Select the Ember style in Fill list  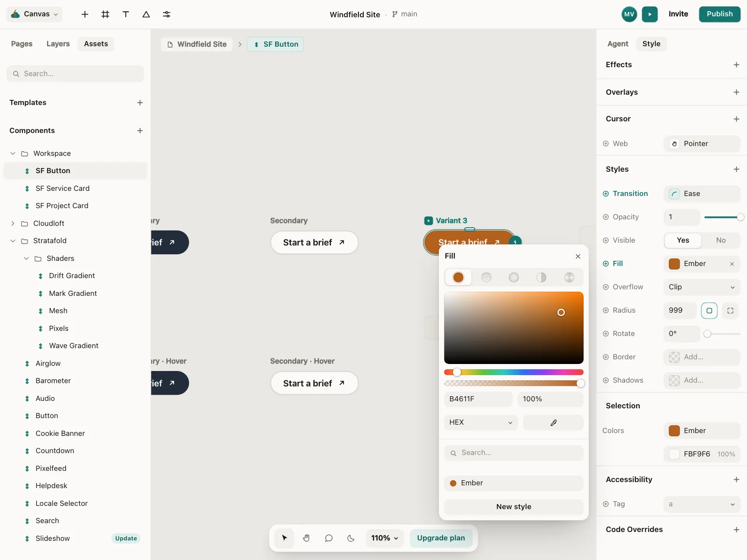pyautogui.click(x=514, y=483)
